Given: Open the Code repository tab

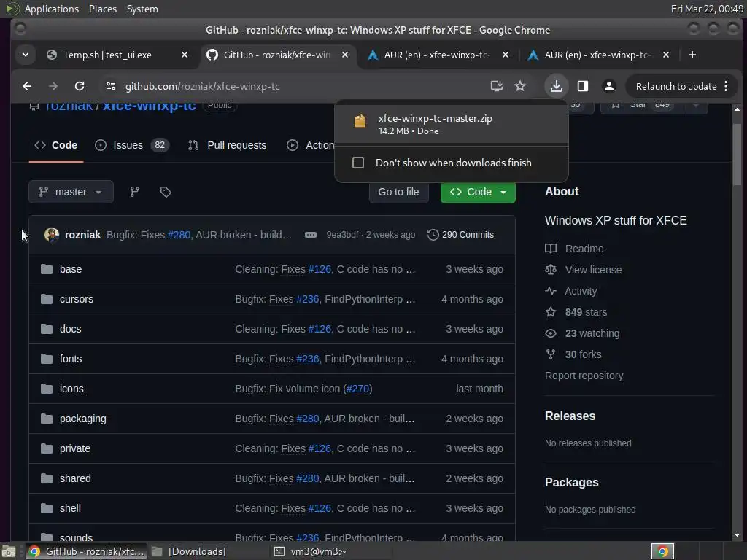Looking at the screenshot, I should tap(55, 145).
